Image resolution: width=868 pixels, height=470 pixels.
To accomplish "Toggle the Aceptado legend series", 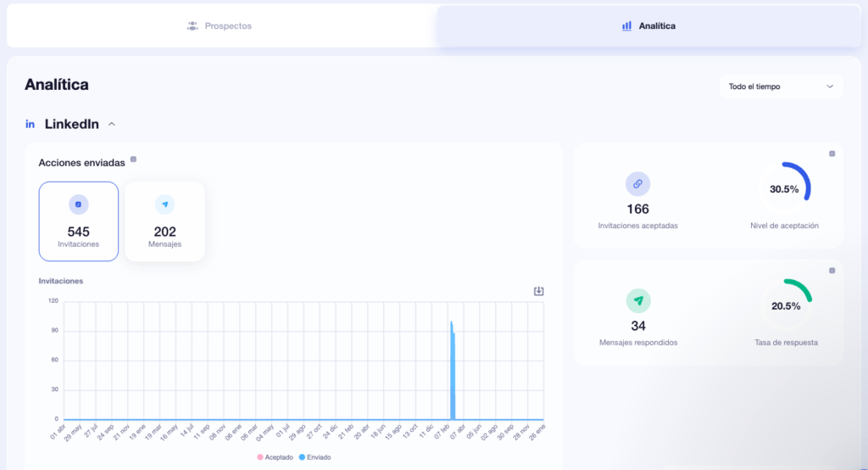I will click(x=275, y=457).
